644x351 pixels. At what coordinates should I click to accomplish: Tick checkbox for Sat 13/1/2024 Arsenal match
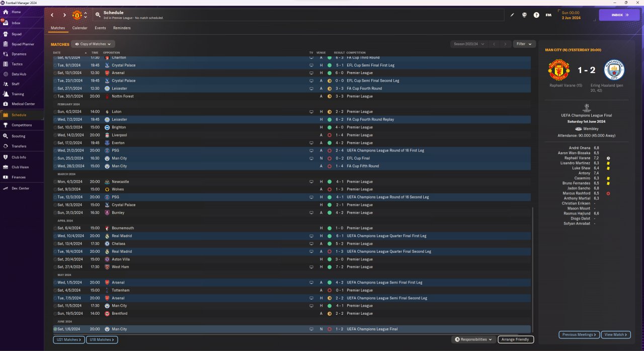coord(56,73)
